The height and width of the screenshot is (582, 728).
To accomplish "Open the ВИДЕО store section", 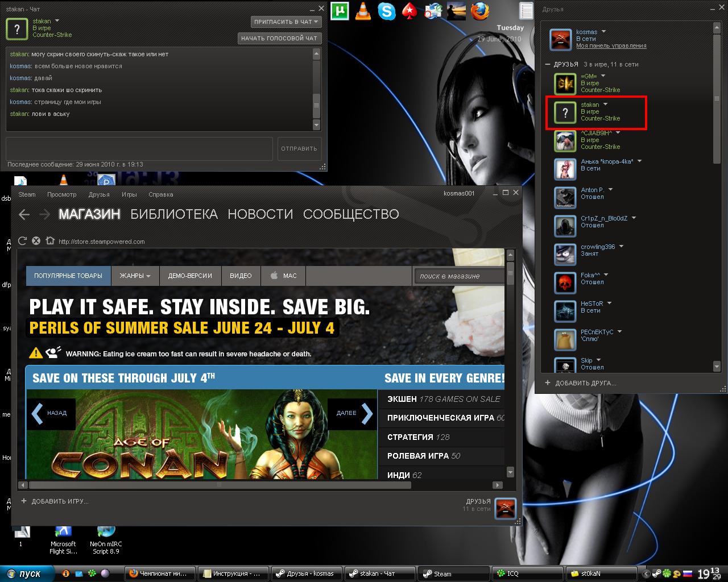I will [241, 276].
